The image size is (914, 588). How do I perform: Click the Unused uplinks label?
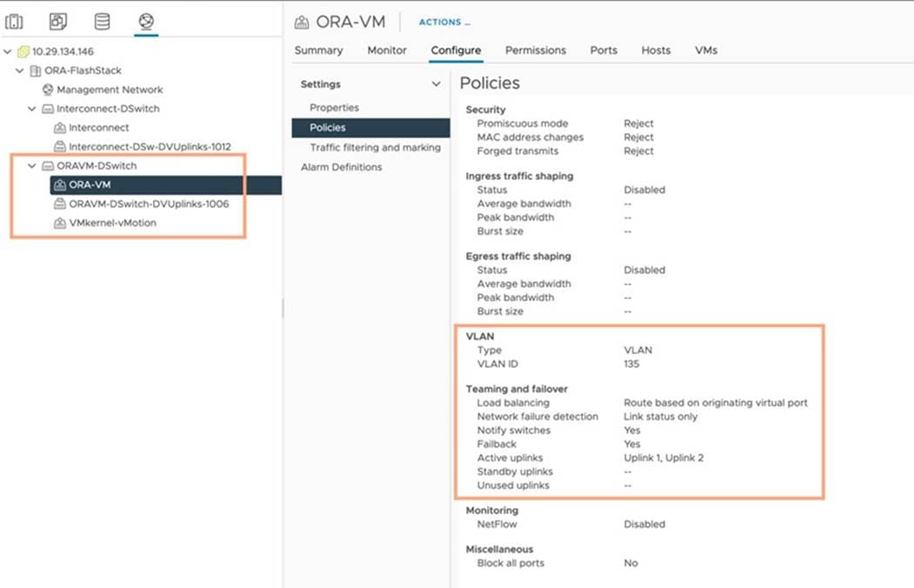[x=513, y=485]
